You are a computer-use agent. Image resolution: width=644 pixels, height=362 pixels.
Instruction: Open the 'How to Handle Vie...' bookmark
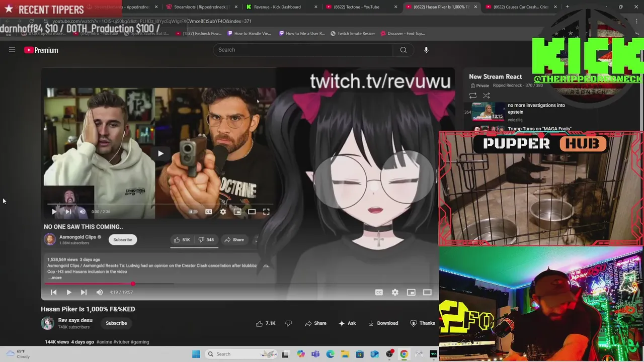[250, 33]
